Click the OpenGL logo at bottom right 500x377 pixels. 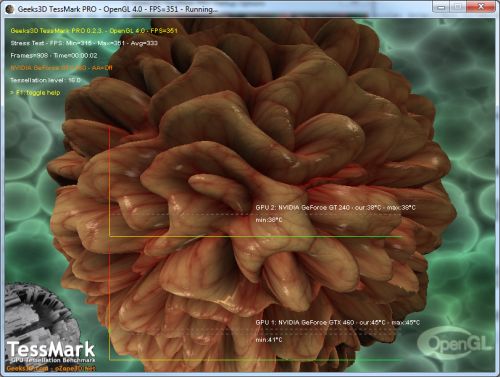[455, 343]
